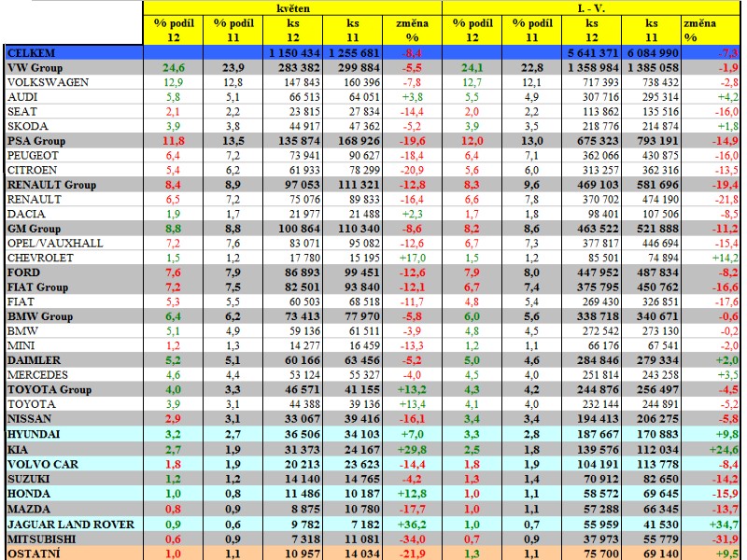Click the OPEL/VAUXHALL row label
Screen dimensions: 747x560
pos(54,243)
